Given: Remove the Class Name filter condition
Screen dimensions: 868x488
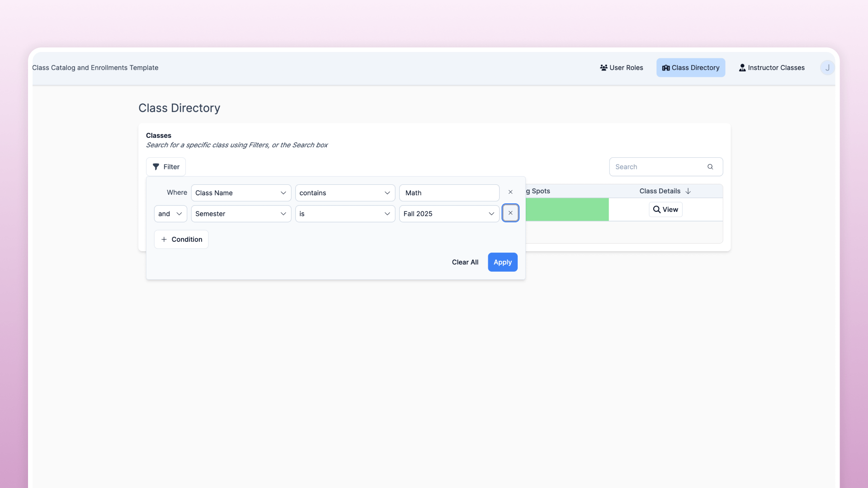Looking at the screenshot, I should click(x=510, y=192).
